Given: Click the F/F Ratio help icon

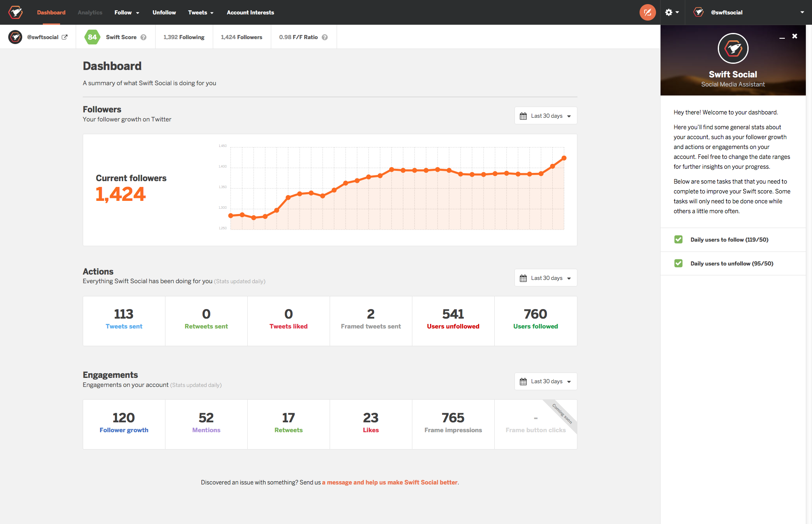Looking at the screenshot, I should coord(325,37).
